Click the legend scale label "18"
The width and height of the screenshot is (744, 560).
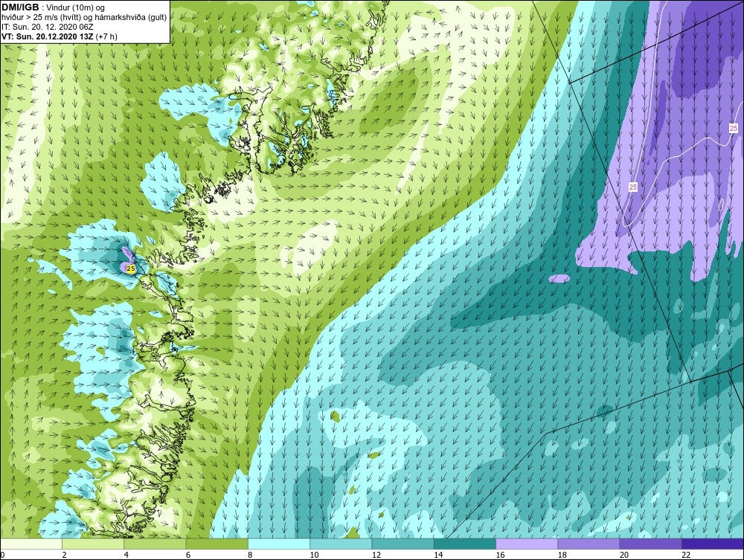pos(562,555)
